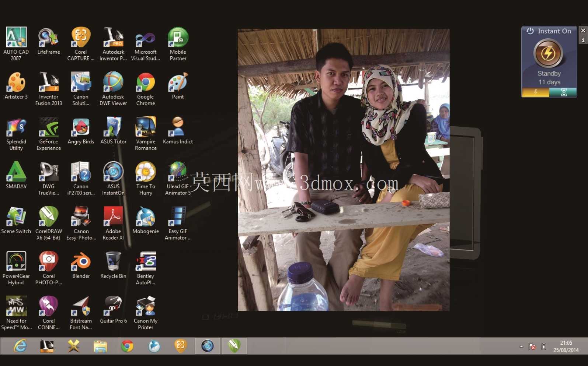Open File Explorer folder in taskbar
This screenshot has width=588, height=366.
pyautogui.click(x=100, y=346)
